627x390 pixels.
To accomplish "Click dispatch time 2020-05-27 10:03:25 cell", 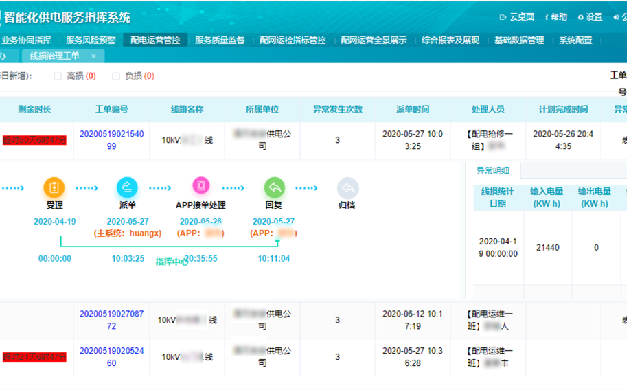I will 413,140.
